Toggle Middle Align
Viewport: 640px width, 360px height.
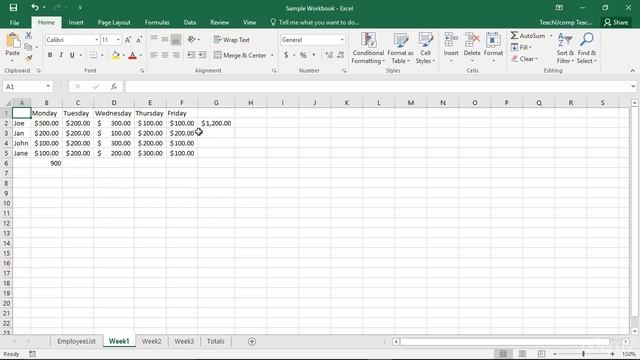[165, 39]
